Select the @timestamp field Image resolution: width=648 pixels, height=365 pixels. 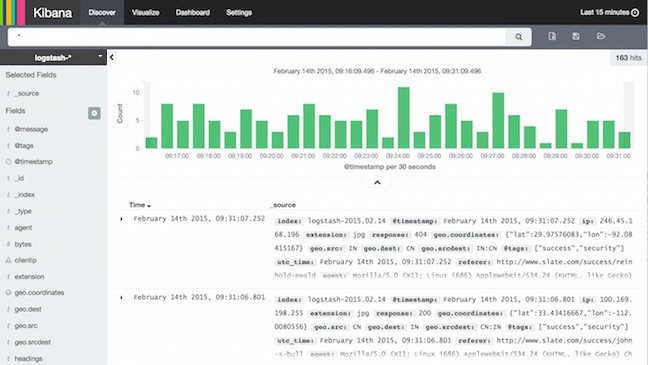(x=33, y=162)
